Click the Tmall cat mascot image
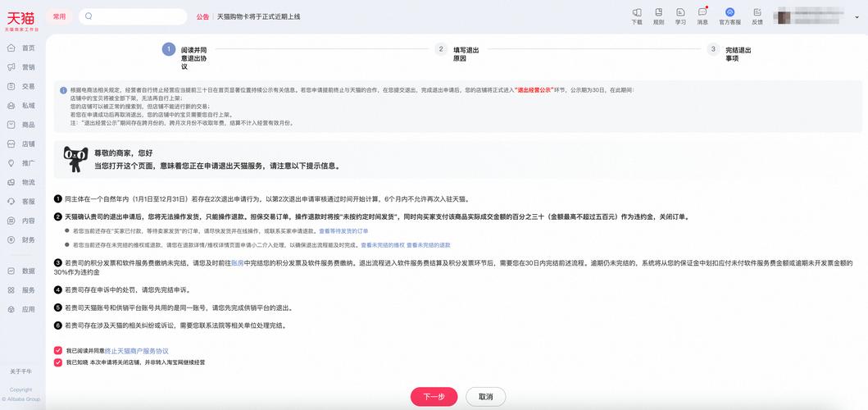 tap(75, 160)
